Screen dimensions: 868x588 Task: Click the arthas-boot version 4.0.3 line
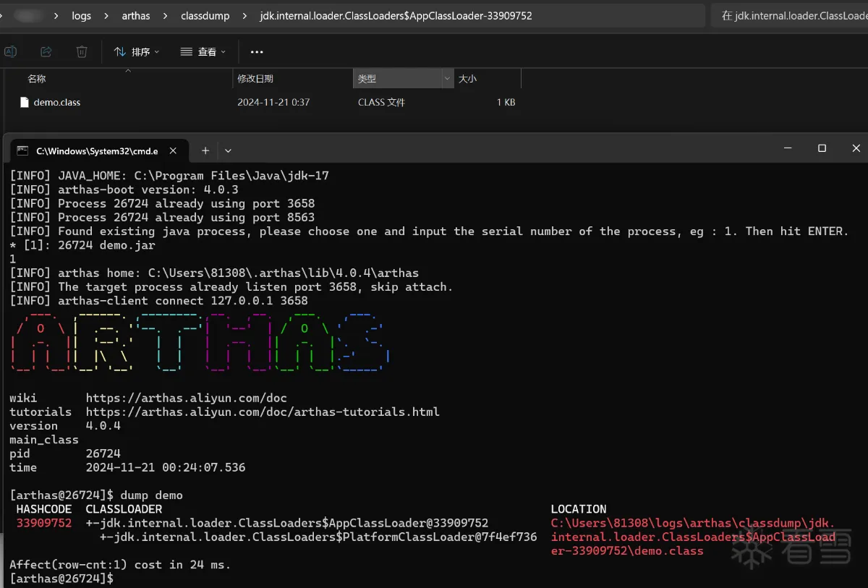pos(124,189)
